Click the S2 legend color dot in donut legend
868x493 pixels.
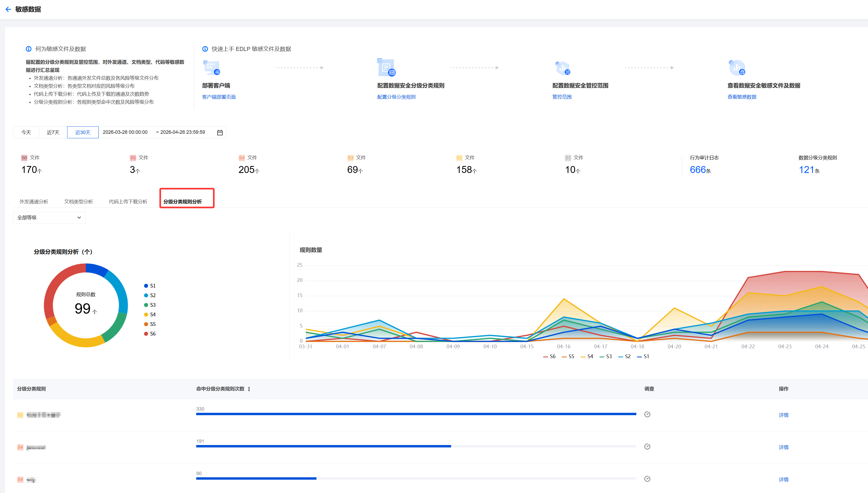[x=146, y=296]
